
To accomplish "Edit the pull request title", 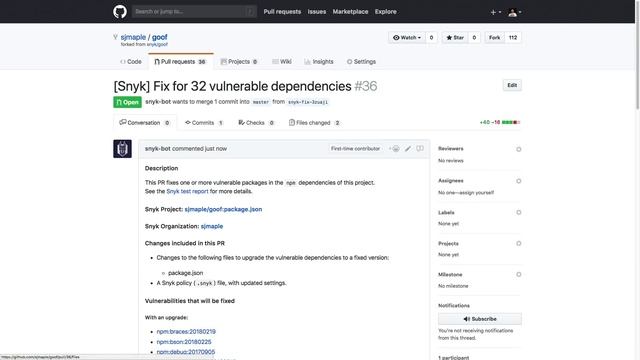I will click(512, 85).
